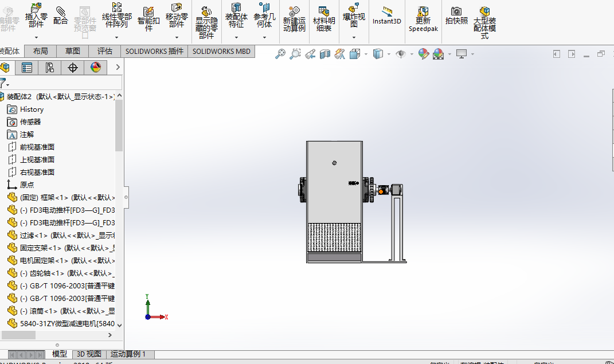
Task: Click the Apply Scene icon
Action: [438, 54]
